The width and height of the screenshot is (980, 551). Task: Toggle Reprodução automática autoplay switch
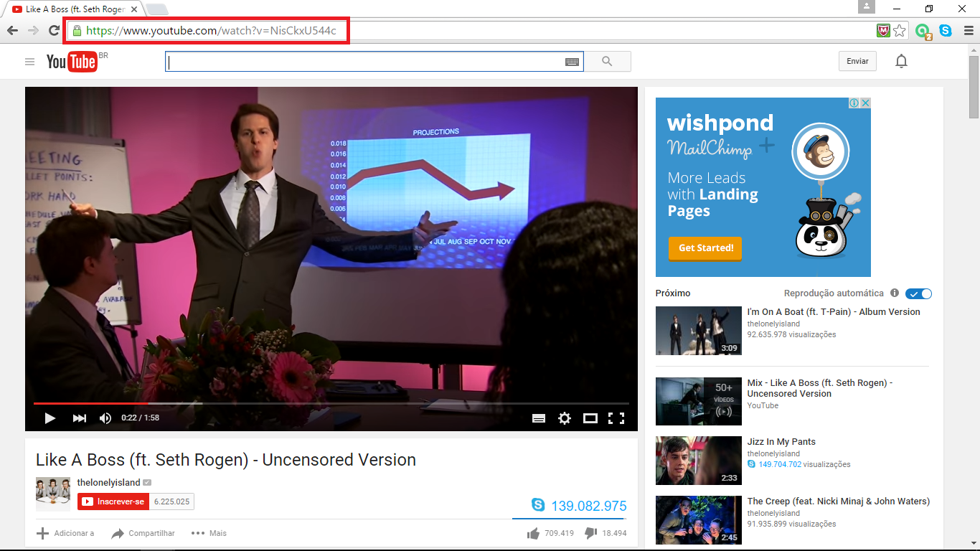918,293
